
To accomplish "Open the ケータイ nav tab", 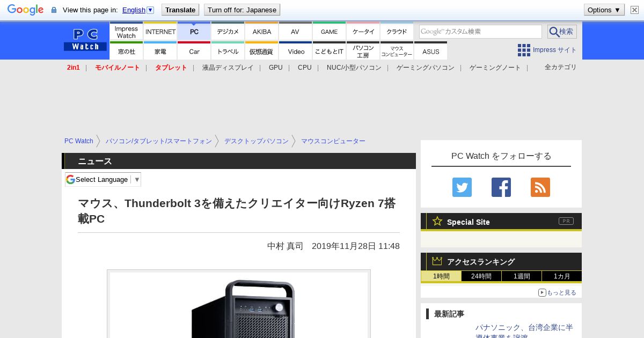I will click(363, 32).
